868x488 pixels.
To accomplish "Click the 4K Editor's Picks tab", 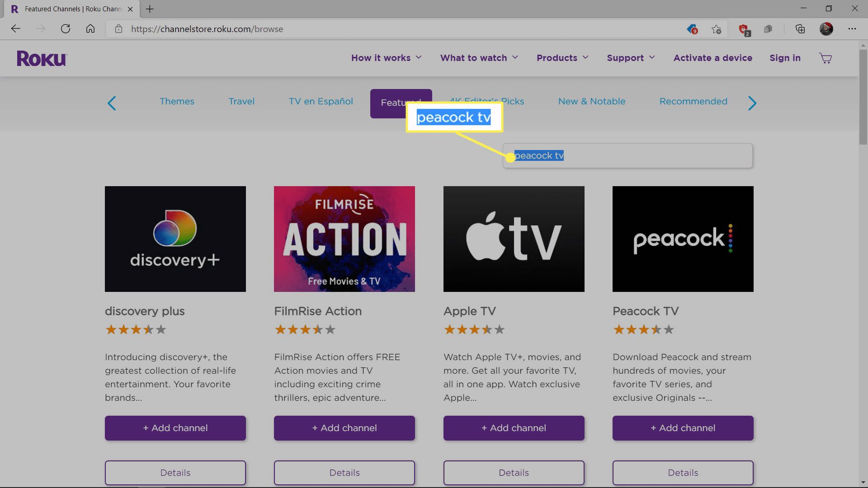I will pos(486,101).
